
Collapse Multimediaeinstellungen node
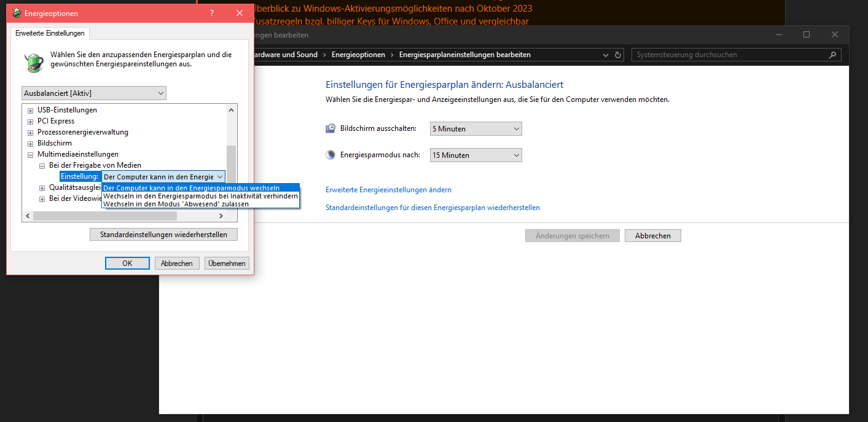point(30,154)
